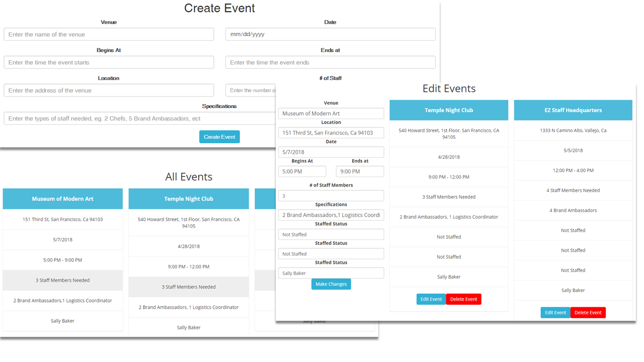Click the 9:00 PM Ends at field

360,171
